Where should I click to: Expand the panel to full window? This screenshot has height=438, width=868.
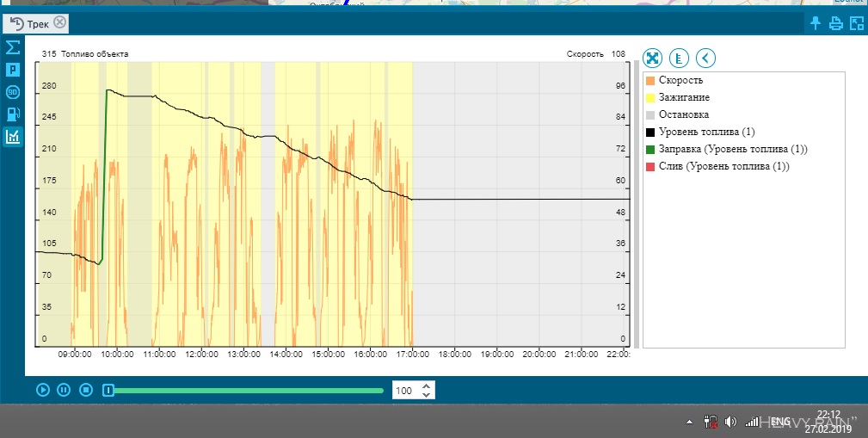tap(855, 23)
